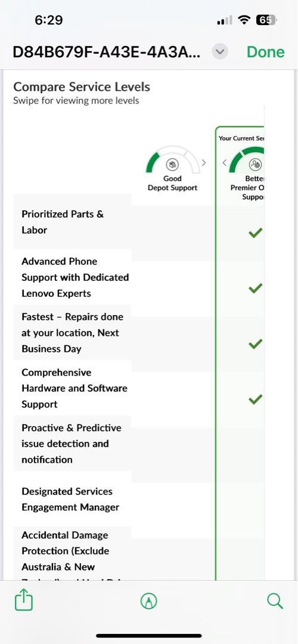Show next service level with right chevron

coord(204,163)
